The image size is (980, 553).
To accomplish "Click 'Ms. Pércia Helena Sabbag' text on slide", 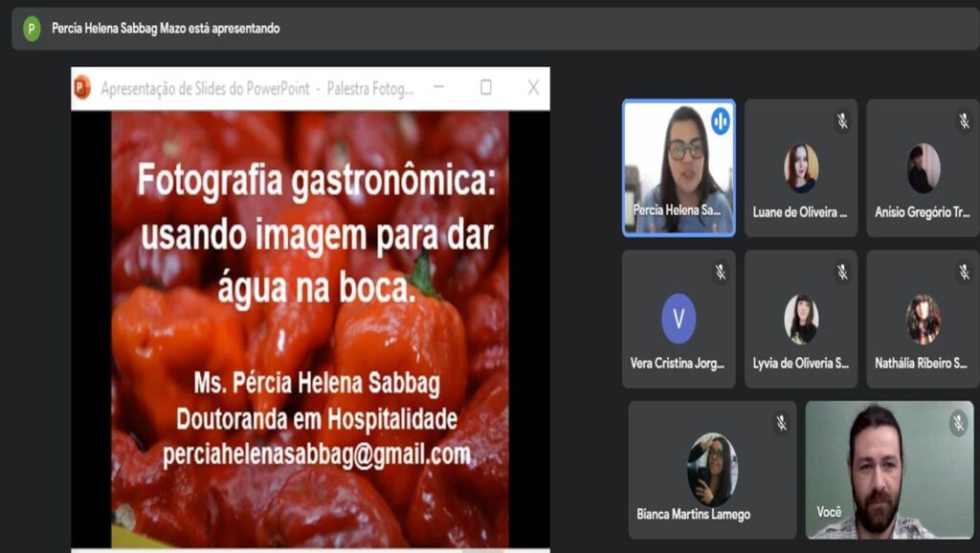I will click(x=317, y=383).
